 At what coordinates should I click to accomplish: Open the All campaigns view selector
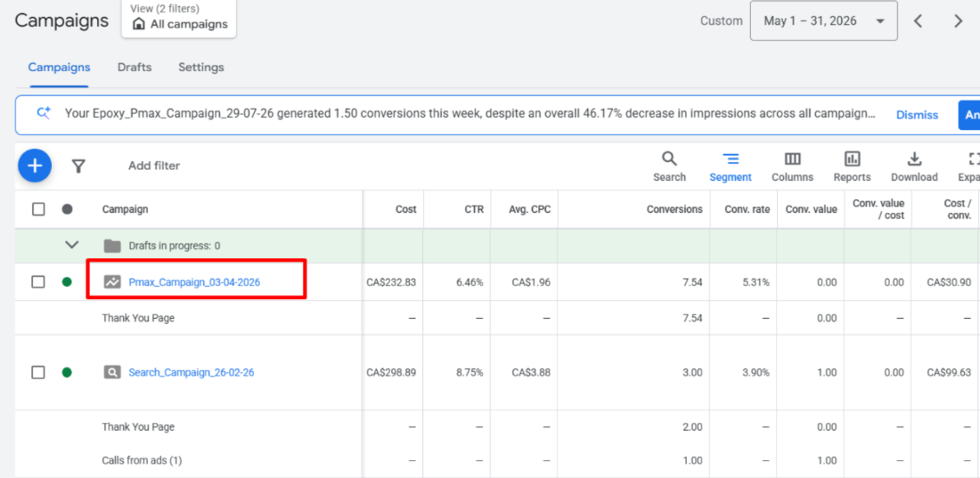tap(179, 19)
